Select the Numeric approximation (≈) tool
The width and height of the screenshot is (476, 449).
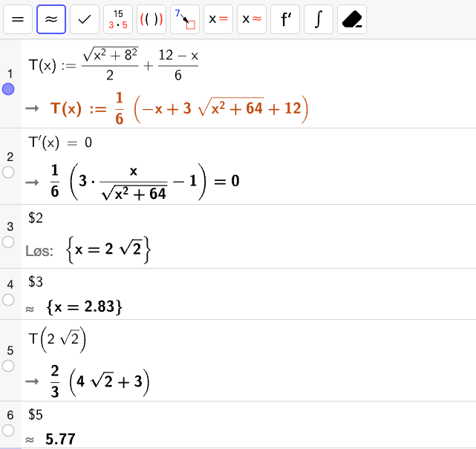coord(51,19)
